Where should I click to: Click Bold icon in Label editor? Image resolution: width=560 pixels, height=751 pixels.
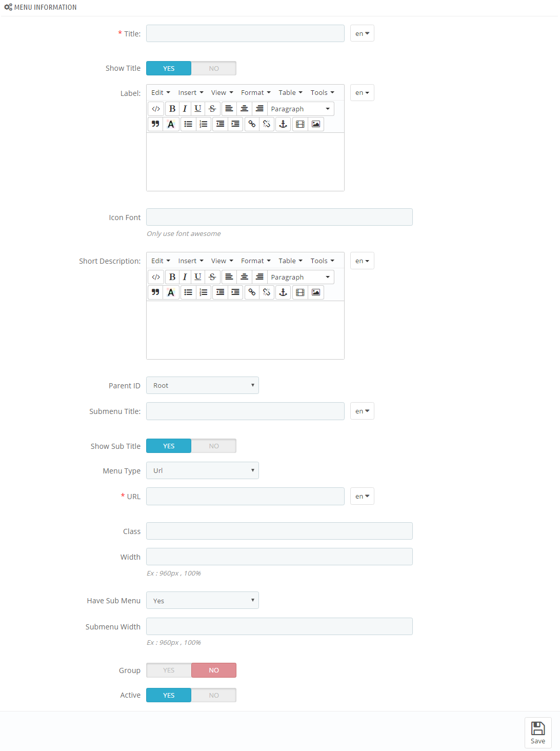pos(172,109)
